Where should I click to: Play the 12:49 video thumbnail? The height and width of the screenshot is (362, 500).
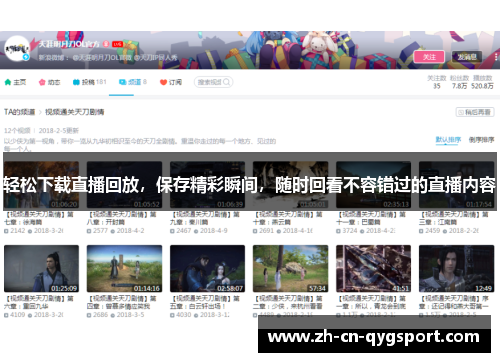[x=456, y=269]
